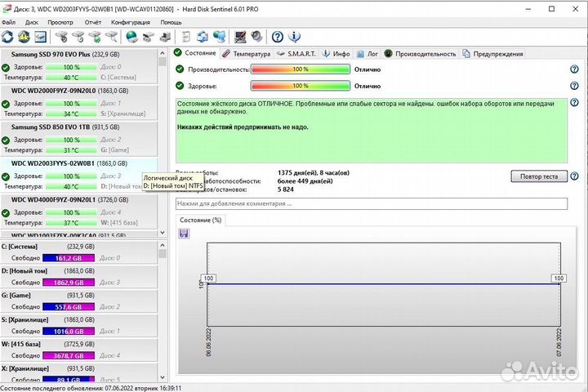Switch to the Предупреждения tab

(x=492, y=54)
